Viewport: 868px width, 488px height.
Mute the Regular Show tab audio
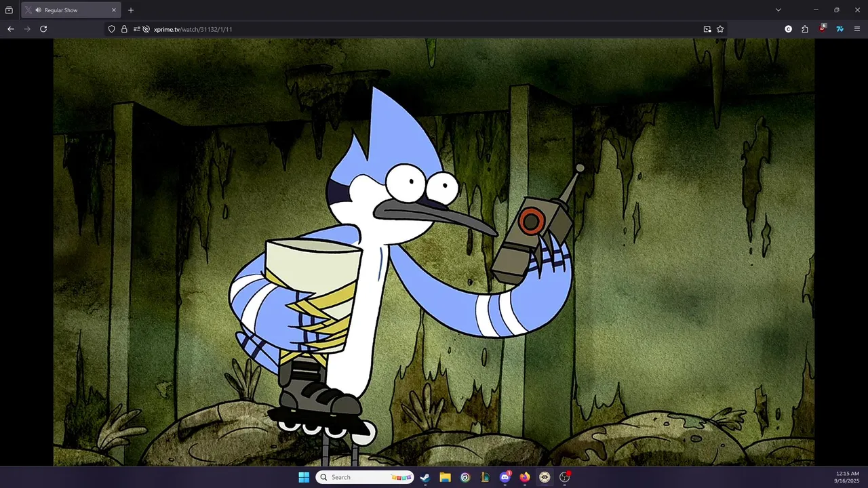(x=38, y=10)
